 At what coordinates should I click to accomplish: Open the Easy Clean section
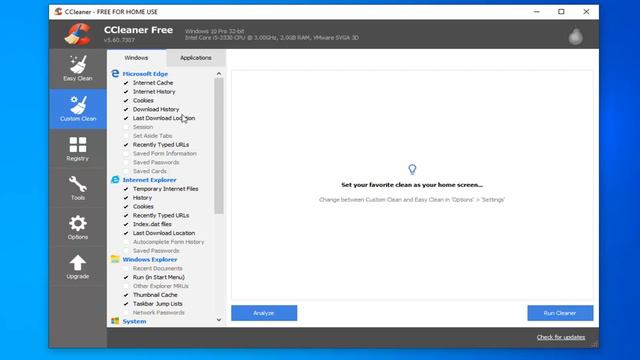pos(78,69)
